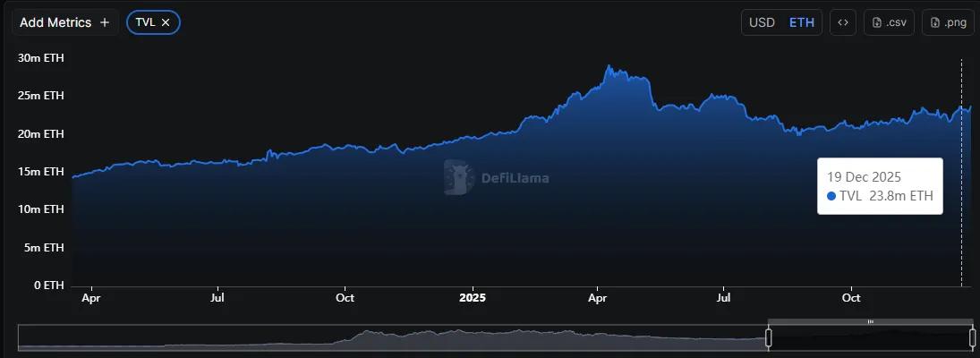Click the 19 Dec 2025 tooltip box

coord(880,186)
